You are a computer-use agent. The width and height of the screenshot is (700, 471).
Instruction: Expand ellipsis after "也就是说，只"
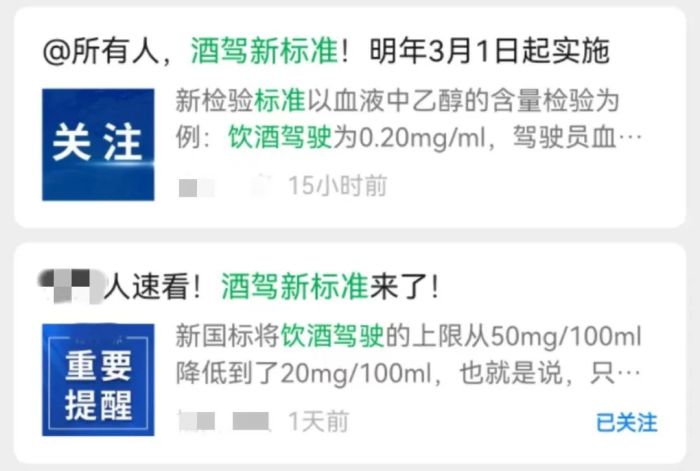[629, 372]
